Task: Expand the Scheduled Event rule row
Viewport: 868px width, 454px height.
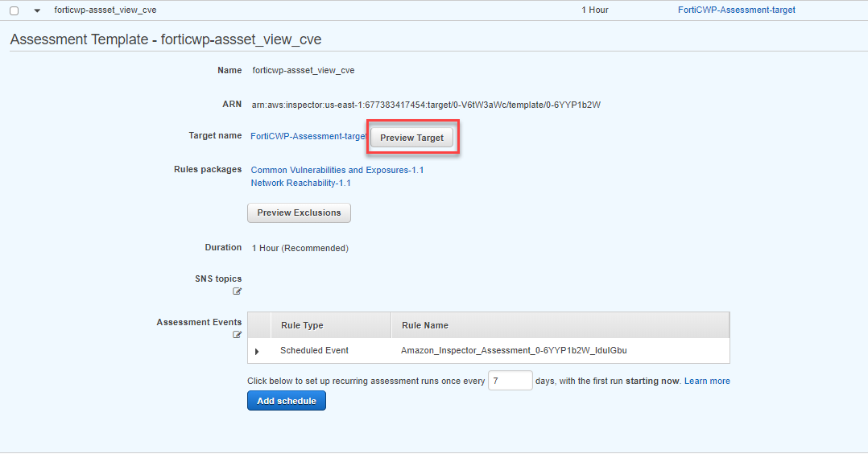Action: pyautogui.click(x=257, y=351)
